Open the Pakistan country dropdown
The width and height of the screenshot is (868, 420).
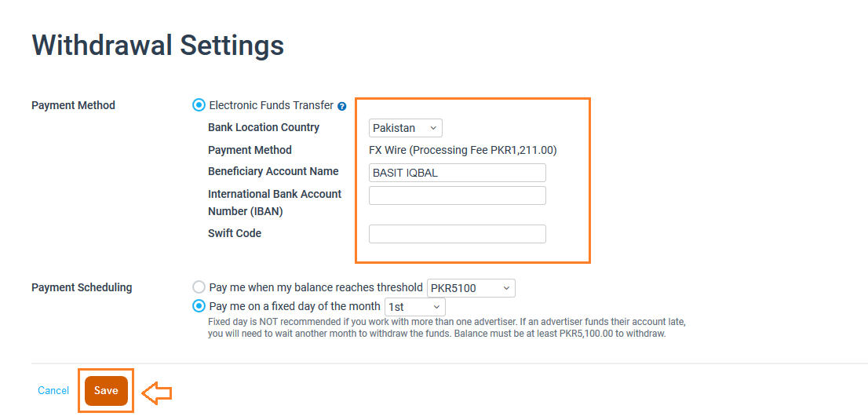tap(405, 128)
